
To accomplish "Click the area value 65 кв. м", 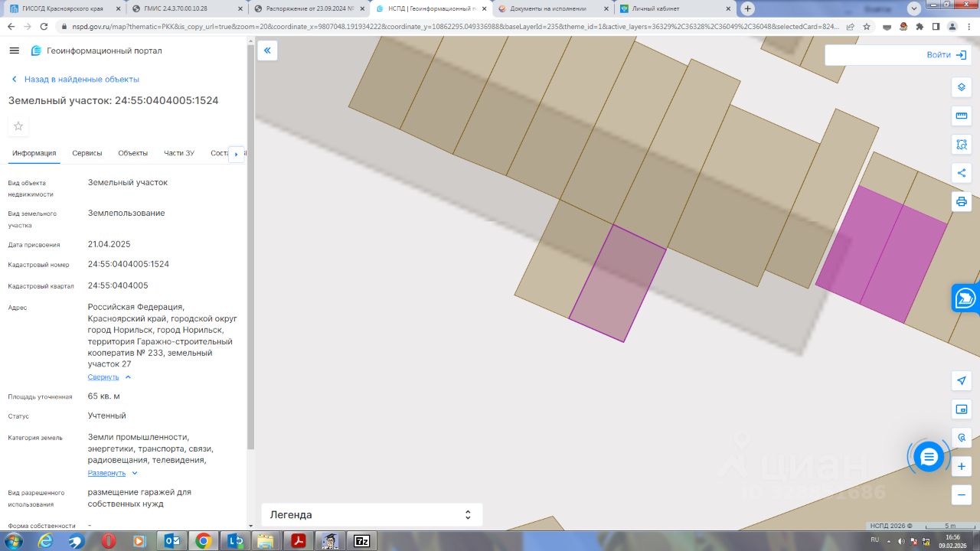I will pos(104,396).
